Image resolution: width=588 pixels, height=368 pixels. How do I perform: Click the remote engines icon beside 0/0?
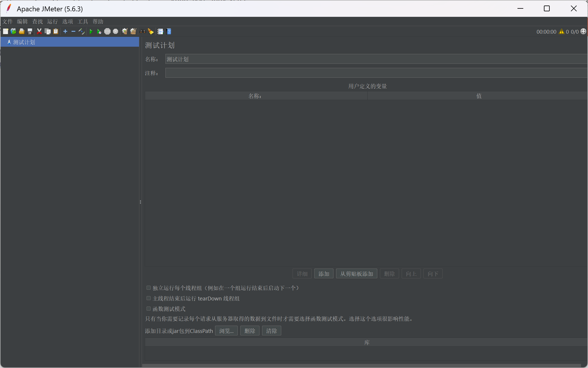tap(583, 31)
